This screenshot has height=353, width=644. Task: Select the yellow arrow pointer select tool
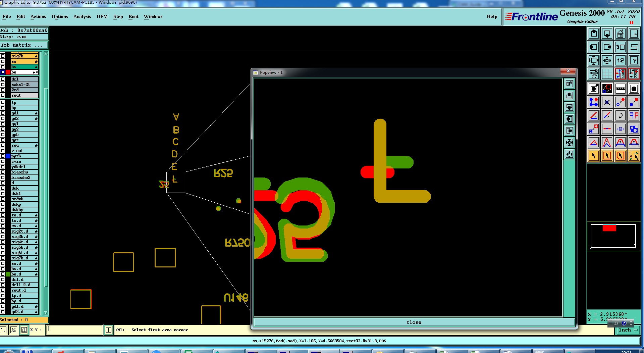pos(594,156)
